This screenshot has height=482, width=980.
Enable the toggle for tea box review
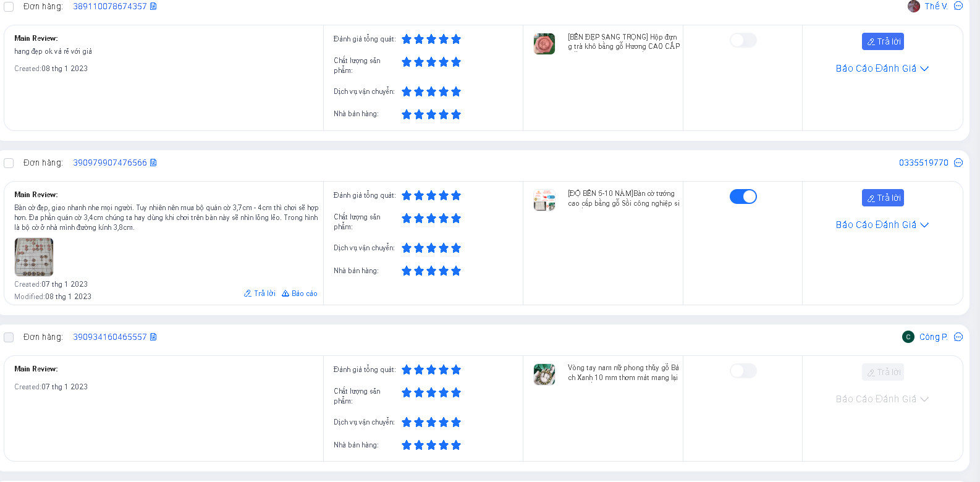pos(743,40)
